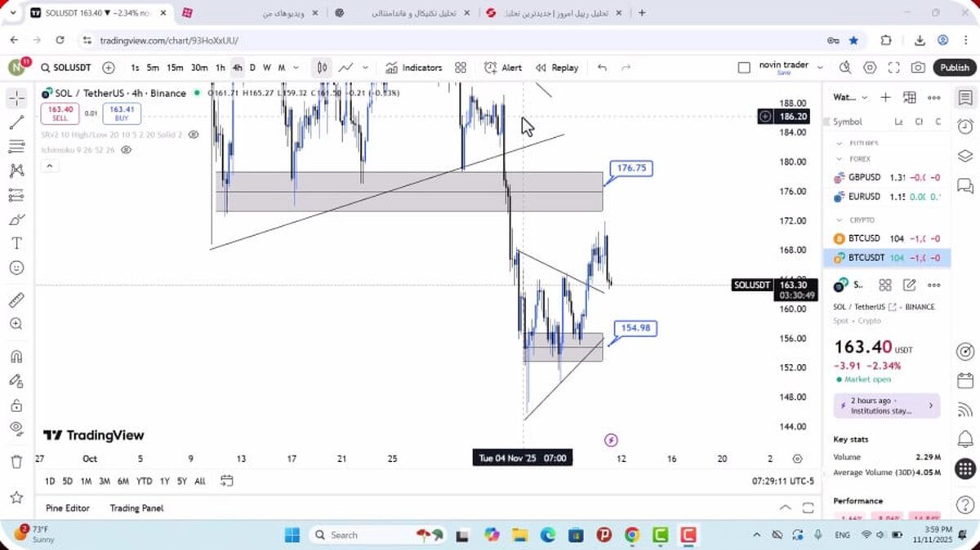Open the quick search icon
Screen dimensions: 980x550
[x=845, y=68]
